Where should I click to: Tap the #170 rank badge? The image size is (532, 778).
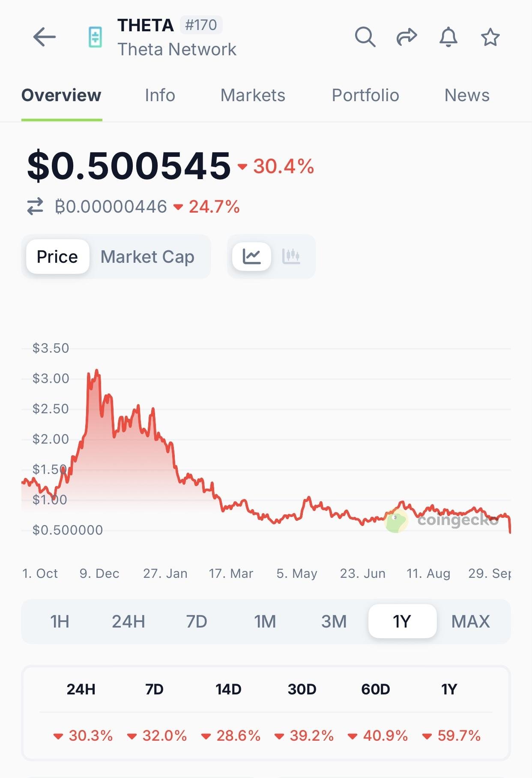[201, 25]
